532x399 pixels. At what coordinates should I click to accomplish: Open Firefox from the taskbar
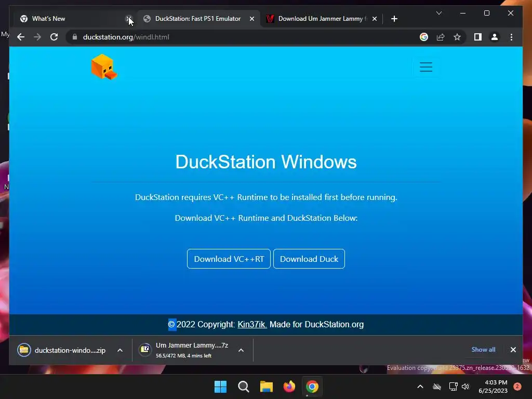289,387
